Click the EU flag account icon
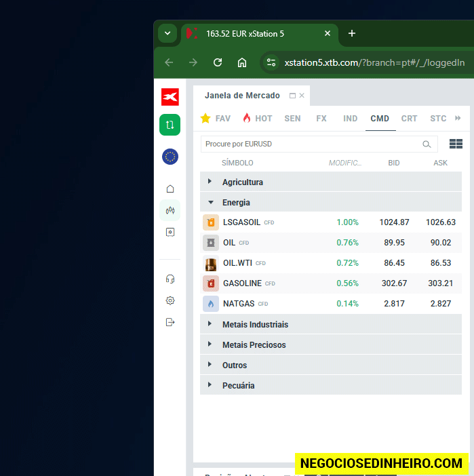 click(x=170, y=157)
